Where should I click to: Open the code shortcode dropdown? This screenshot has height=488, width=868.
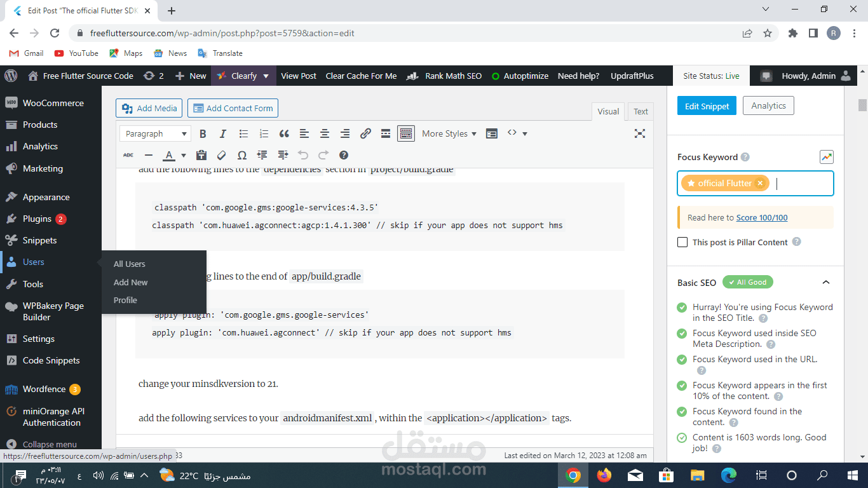click(517, 133)
